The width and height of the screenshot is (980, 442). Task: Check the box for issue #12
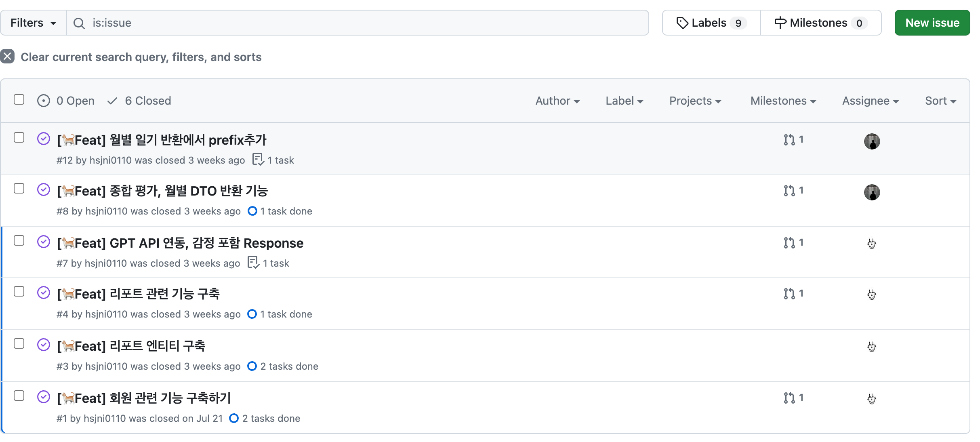tap(19, 138)
